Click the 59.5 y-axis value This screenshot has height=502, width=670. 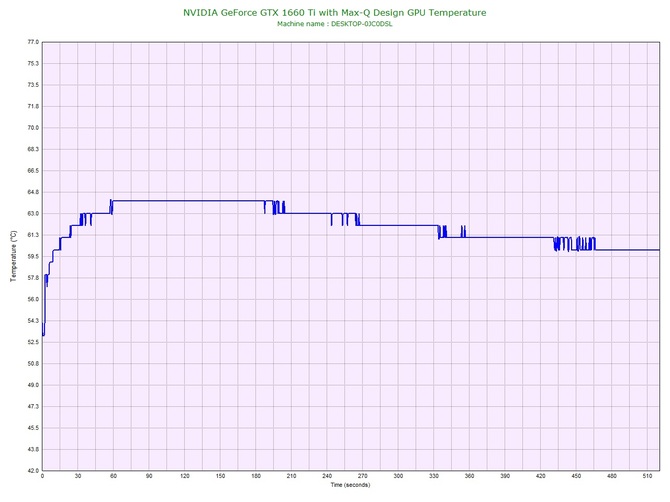33,256
